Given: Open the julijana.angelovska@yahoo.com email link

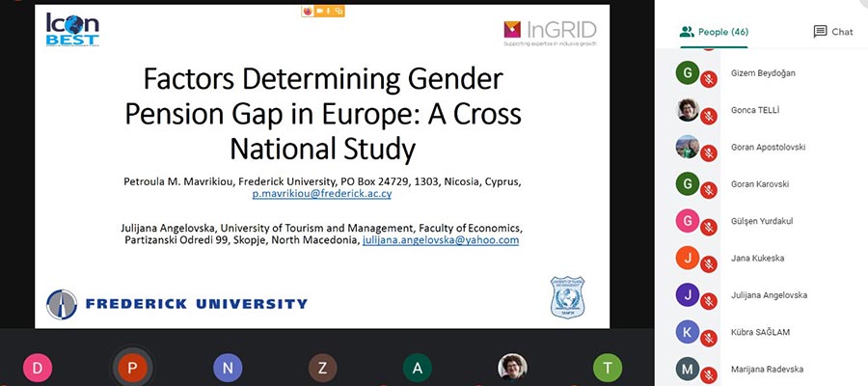Looking at the screenshot, I should tap(441, 239).
